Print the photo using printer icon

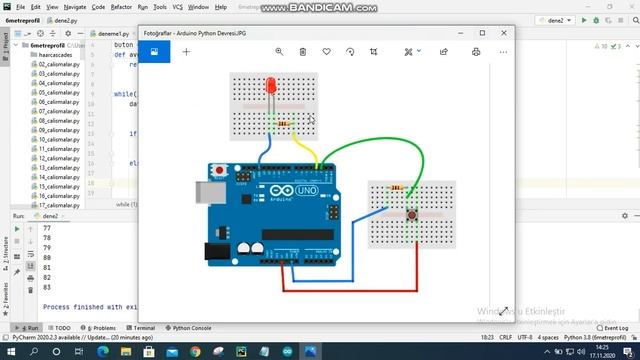(476, 52)
